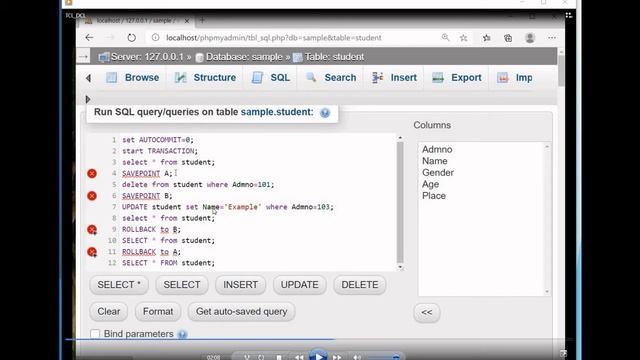This screenshot has height=360, width=640.
Task: Click the Server 127.0.0.1 breadcrumb icon
Action: click(x=104, y=57)
